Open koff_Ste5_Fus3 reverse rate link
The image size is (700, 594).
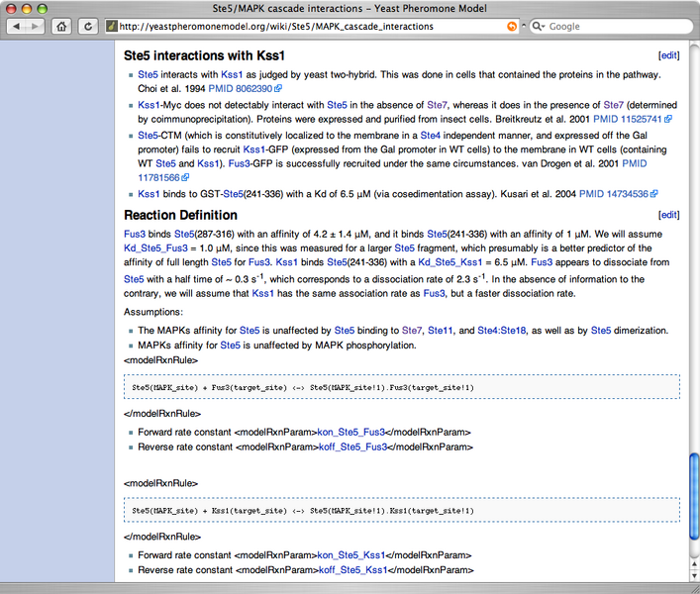click(353, 447)
